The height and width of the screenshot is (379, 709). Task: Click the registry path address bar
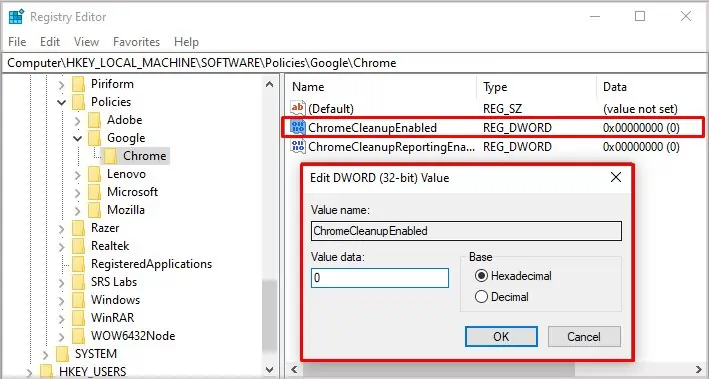(354, 63)
